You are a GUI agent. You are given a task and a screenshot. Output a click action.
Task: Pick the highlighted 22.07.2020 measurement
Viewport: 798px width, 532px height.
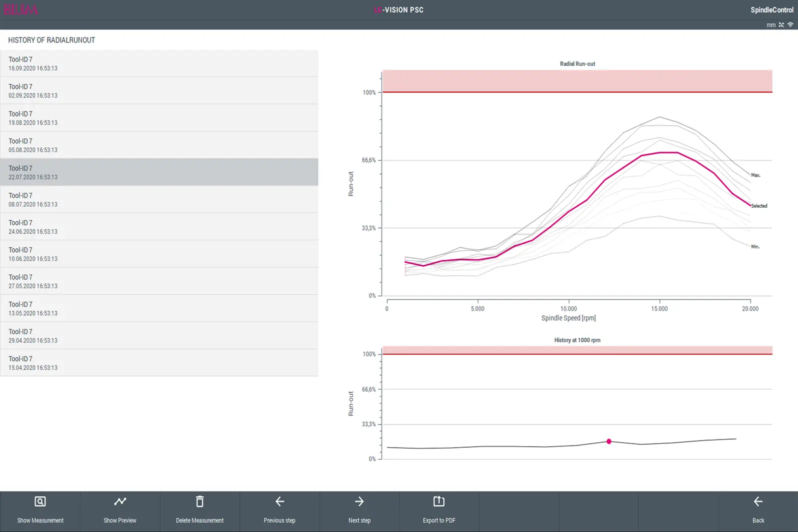point(159,172)
